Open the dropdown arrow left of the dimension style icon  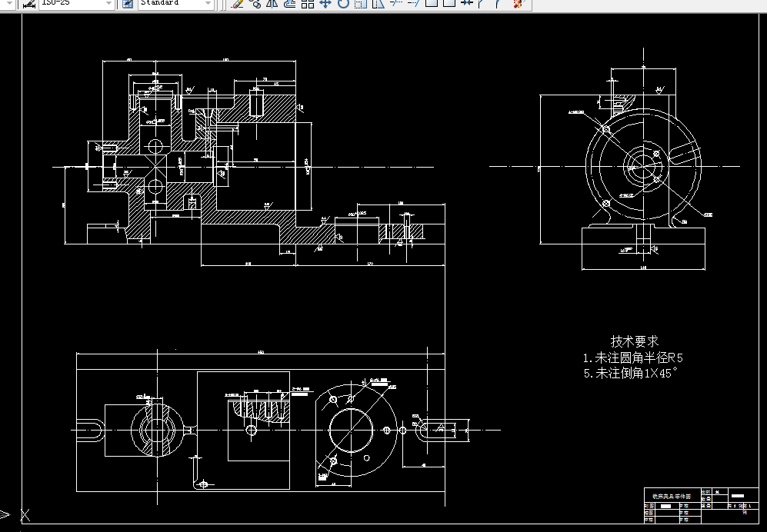(x=8, y=3)
